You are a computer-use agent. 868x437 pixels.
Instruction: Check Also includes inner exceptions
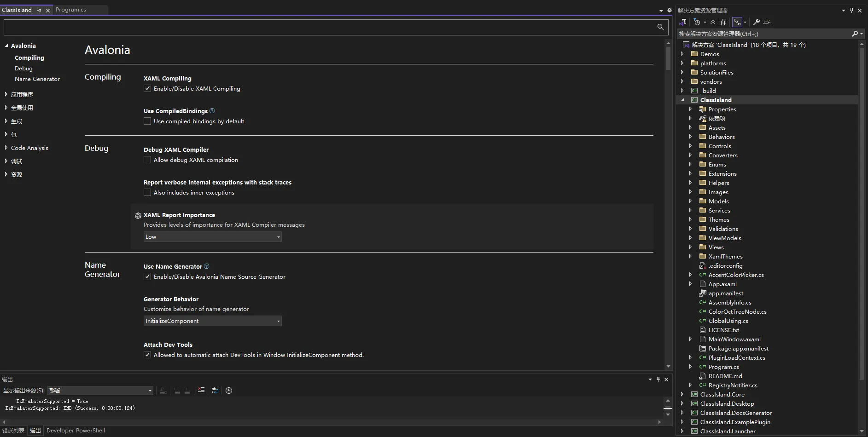pos(147,192)
